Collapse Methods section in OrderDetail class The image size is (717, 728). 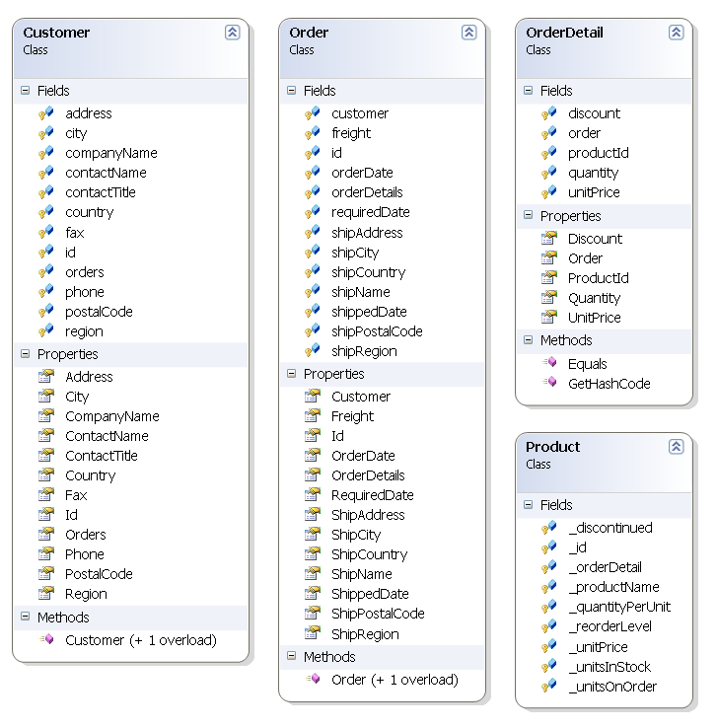pos(528,340)
